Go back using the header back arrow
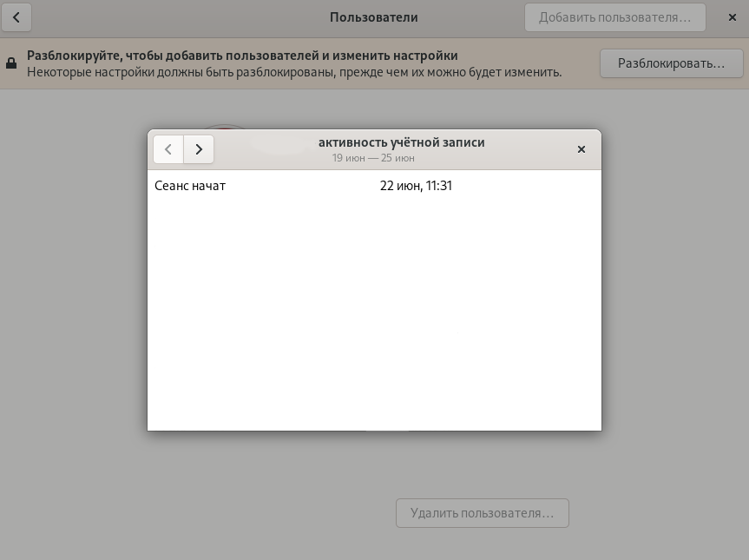 point(16,17)
